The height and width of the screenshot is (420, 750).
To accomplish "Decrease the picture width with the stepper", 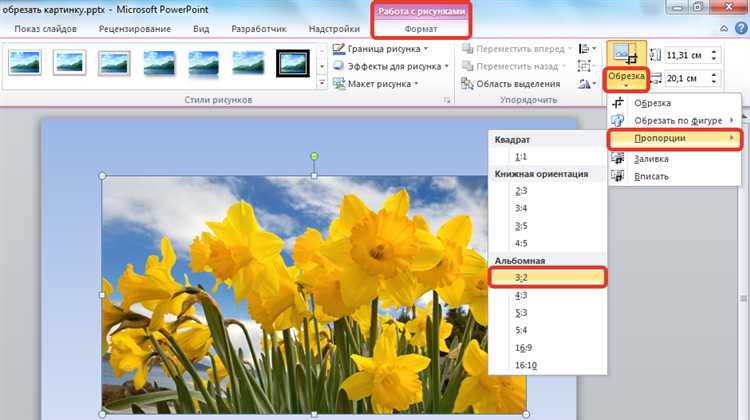I will click(714, 82).
